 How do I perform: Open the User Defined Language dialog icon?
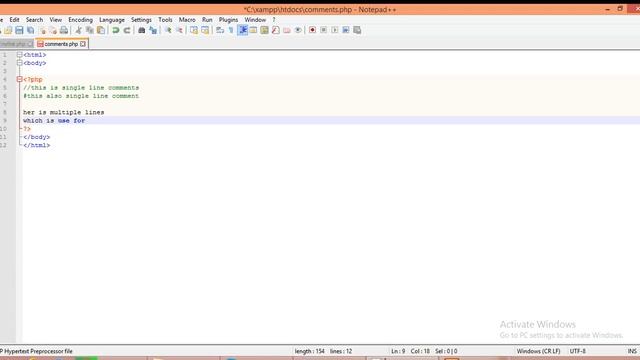coord(253,30)
